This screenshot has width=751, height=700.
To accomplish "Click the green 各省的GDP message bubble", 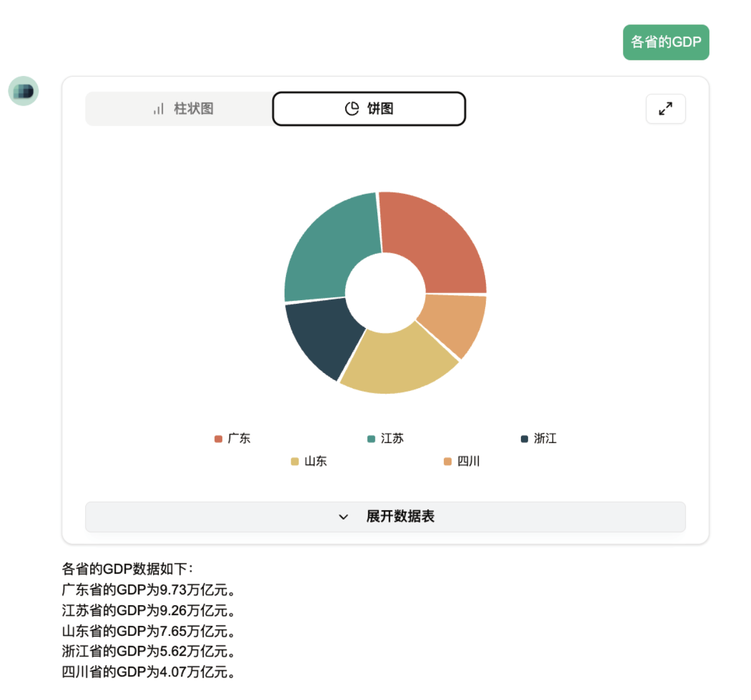I will pos(666,42).
